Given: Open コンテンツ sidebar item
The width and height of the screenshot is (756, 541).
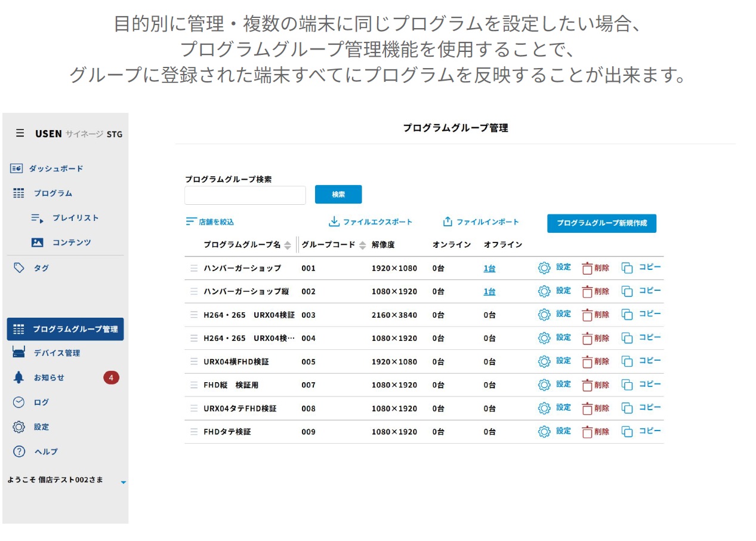Looking at the screenshot, I should point(61,242).
